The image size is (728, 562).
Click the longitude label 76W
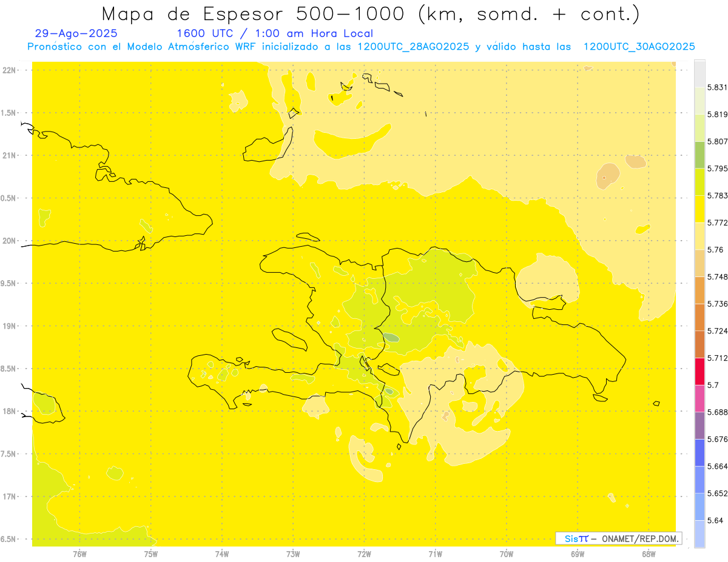(79, 554)
